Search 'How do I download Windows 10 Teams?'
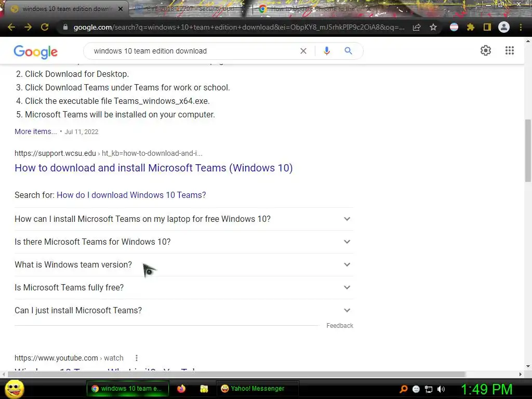Screen dimensions: 532x399 pyautogui.click(x=131, y=195)
